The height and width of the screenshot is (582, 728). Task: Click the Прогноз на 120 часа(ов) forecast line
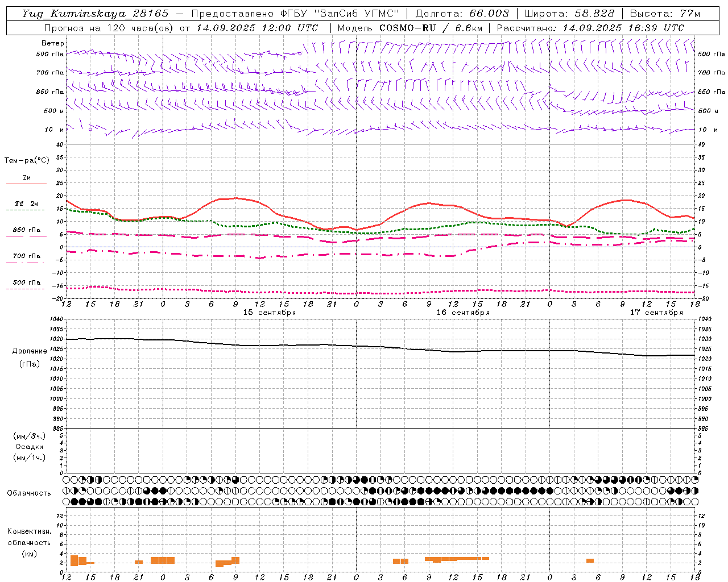[181, 28]
